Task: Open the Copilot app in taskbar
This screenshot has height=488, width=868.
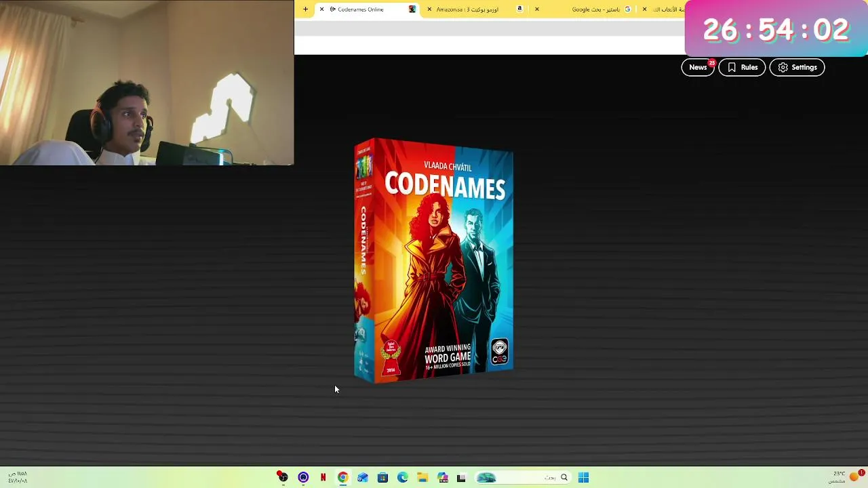Action: click(x=442, y=477)
